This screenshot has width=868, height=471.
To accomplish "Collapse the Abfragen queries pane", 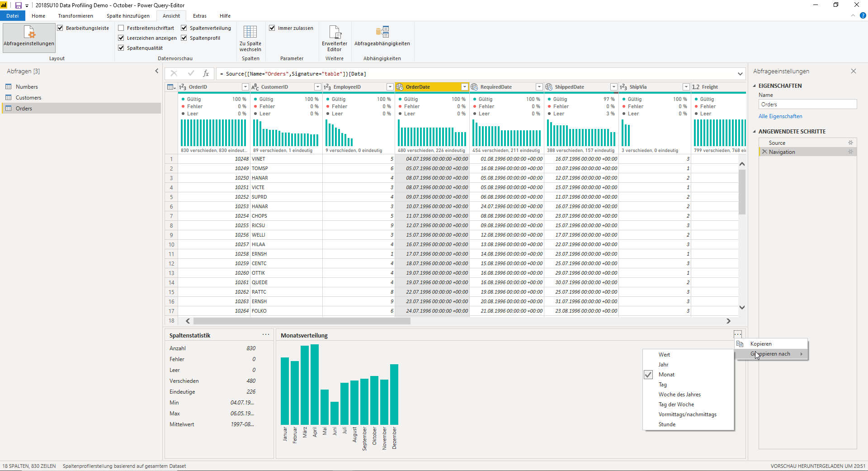I will pyautogui.click(x=157, y=71).
